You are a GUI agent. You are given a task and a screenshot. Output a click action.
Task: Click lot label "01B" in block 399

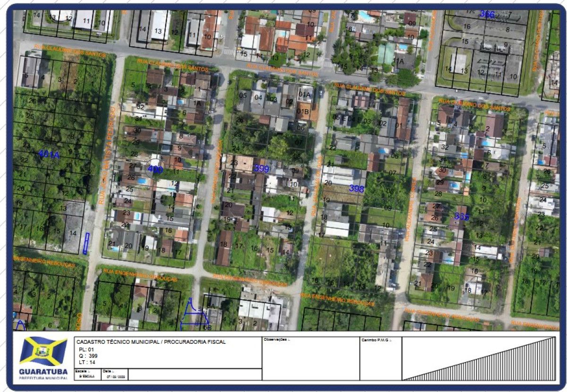[303, 111]
